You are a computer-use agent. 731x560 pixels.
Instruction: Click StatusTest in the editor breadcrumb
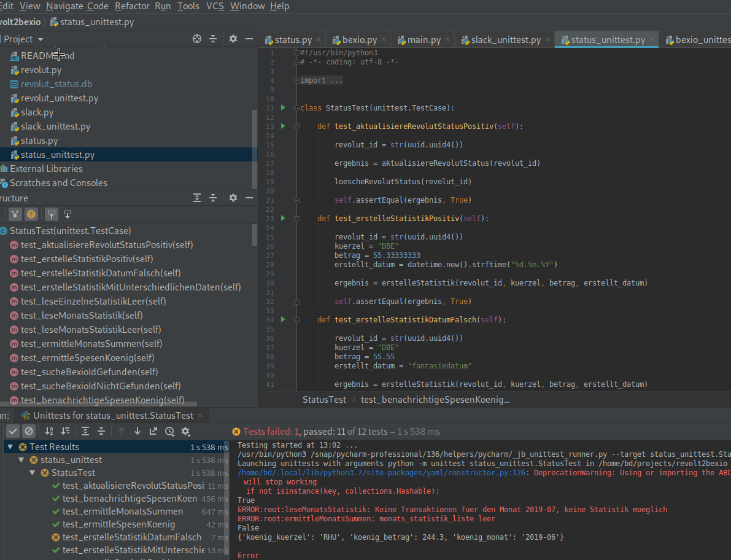coord(325,400)
